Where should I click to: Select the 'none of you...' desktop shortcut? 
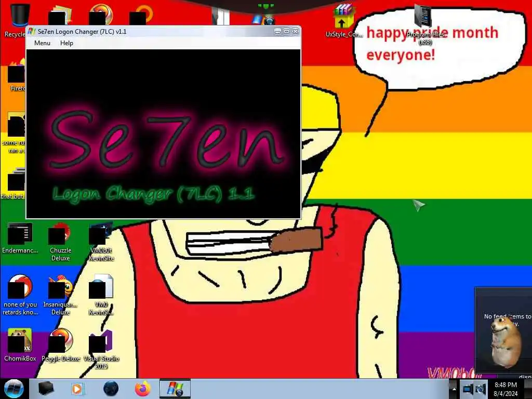tap(20, 295)
